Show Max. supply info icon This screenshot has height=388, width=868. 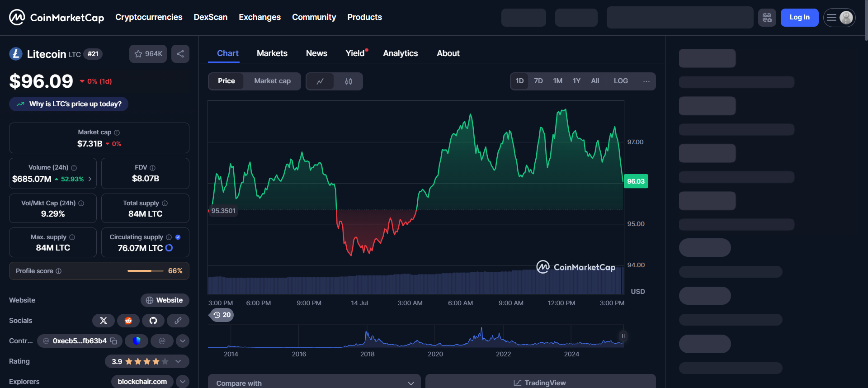[72, 237]
